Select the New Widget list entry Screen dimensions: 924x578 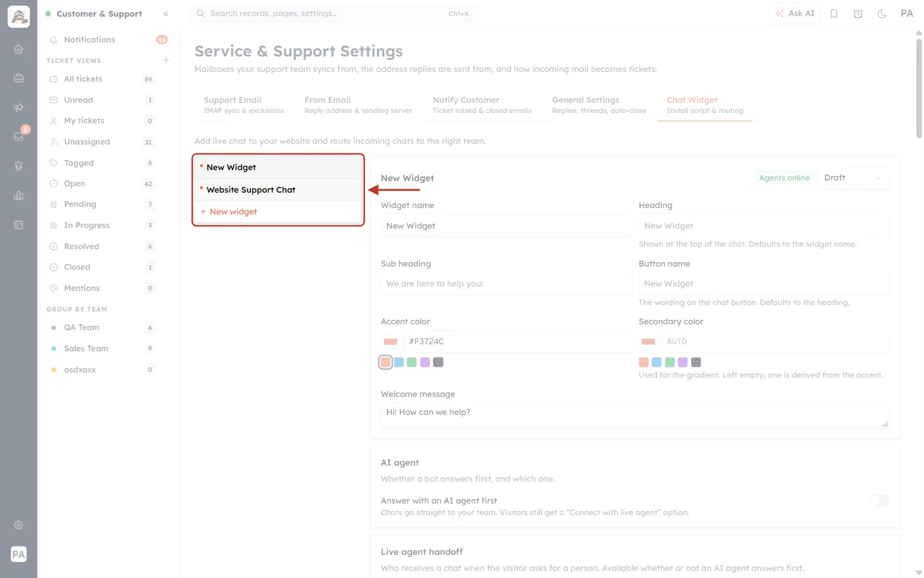point(278,167)
